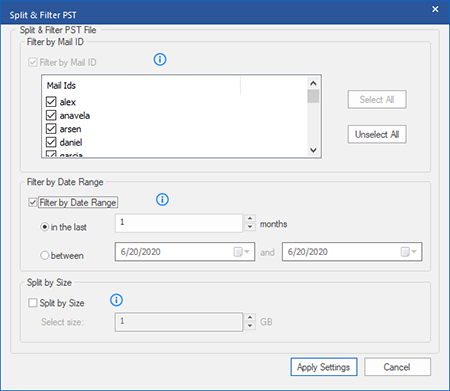Click Apply Settings button
Screen dimensions: 450x391
(324, 367)
